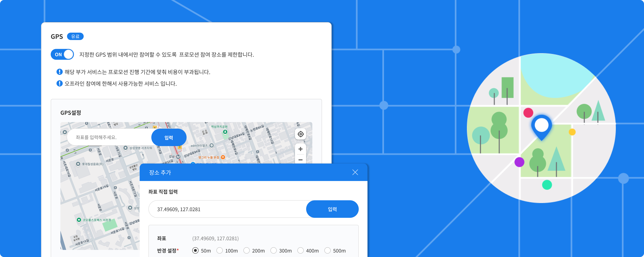
Task: Click the 역삼까치공원 park marker
Action: 225,132
